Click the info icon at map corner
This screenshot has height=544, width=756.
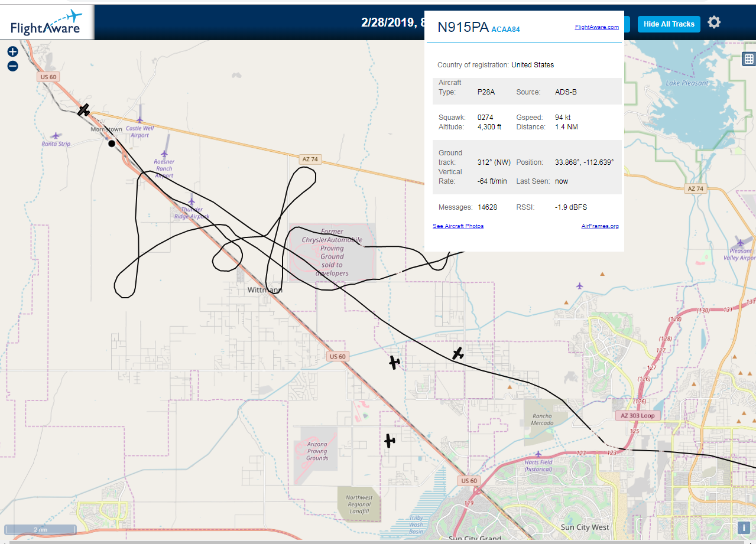tap(744, 527)
